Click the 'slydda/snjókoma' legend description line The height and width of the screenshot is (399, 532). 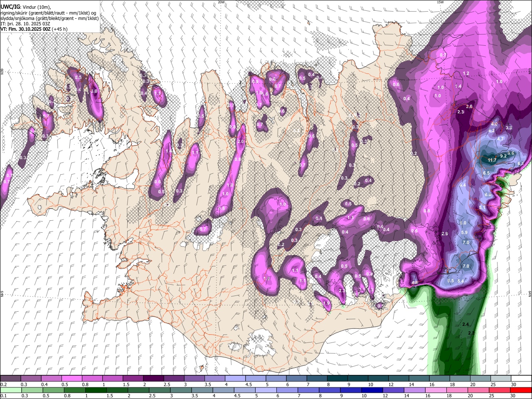tap(49, 18)
